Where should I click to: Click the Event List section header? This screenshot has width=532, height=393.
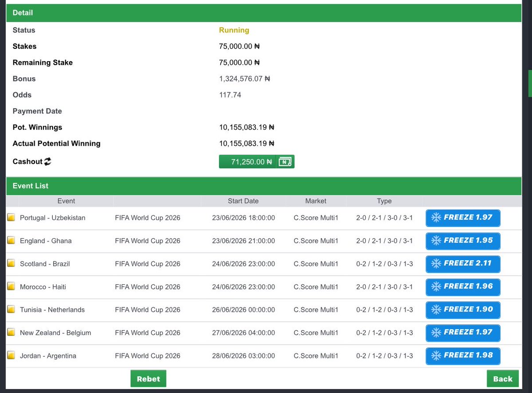click(263, 186)
